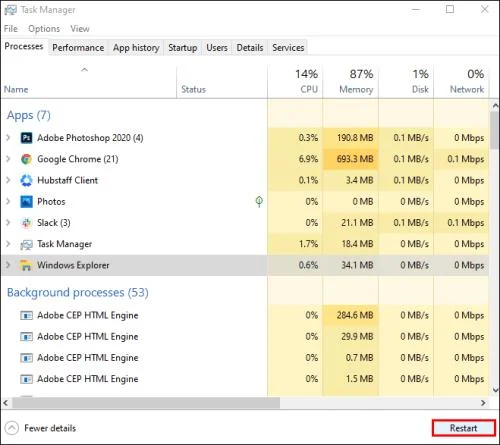Screen dimensions: 500x445
Task: Expand the Google Chrome process group
Action: coord(8,159)
